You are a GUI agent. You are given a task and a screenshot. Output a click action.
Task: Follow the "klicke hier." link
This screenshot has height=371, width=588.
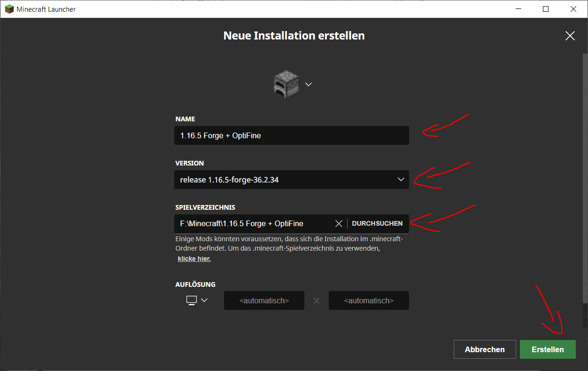(194, 259)
